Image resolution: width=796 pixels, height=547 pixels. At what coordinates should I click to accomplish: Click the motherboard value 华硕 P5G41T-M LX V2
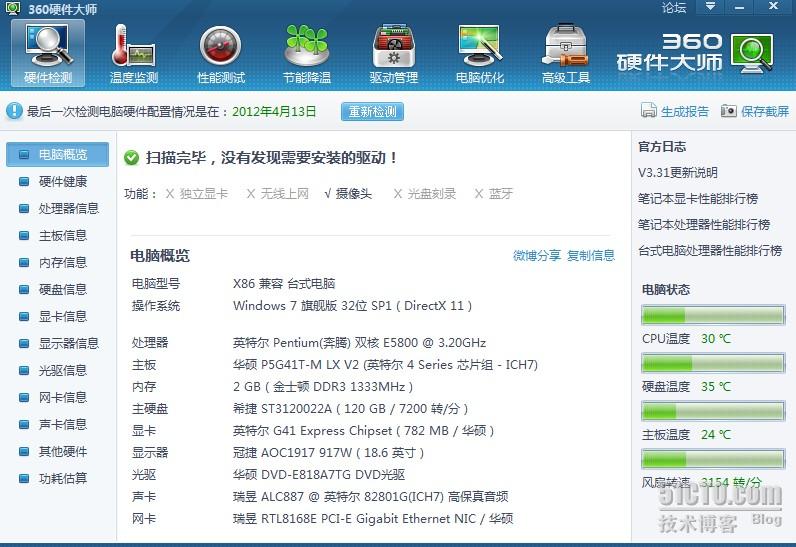(x=385, y=365)
